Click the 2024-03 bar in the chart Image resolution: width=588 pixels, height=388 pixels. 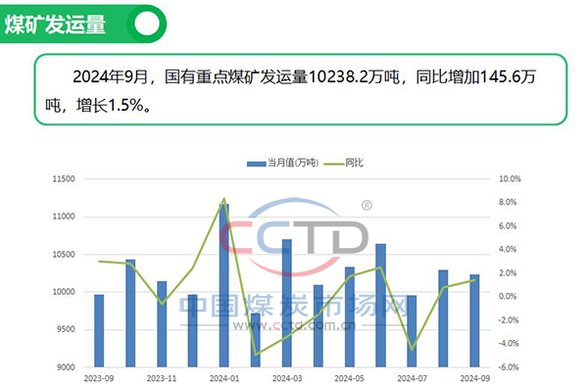pyautogui.click(x=287, y=303)
